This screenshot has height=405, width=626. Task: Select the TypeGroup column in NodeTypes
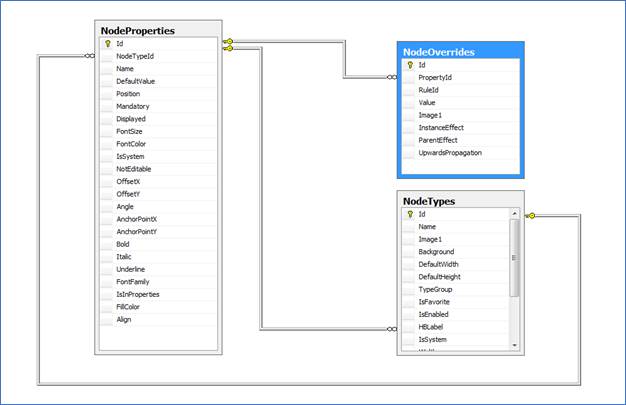436,289
